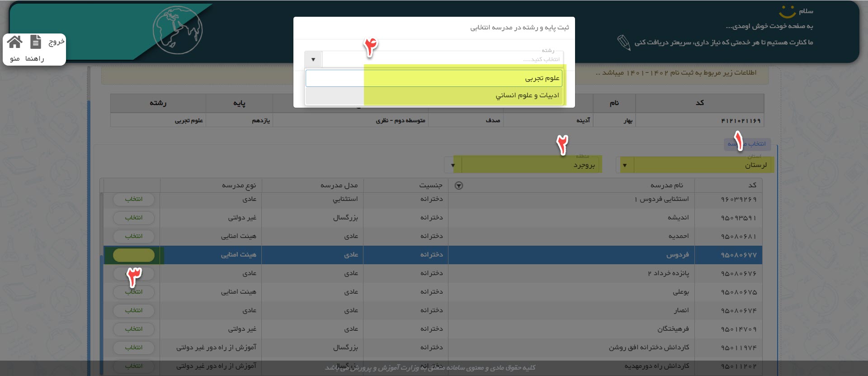868x376 pixels.
Task: Click the انتخاب مدرسه tab
Action: [747, 144]
